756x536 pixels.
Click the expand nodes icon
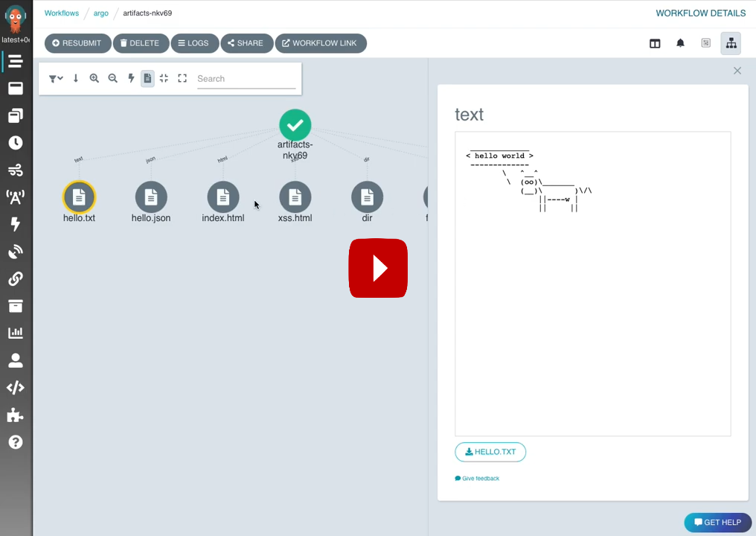(x=182, y=78)
